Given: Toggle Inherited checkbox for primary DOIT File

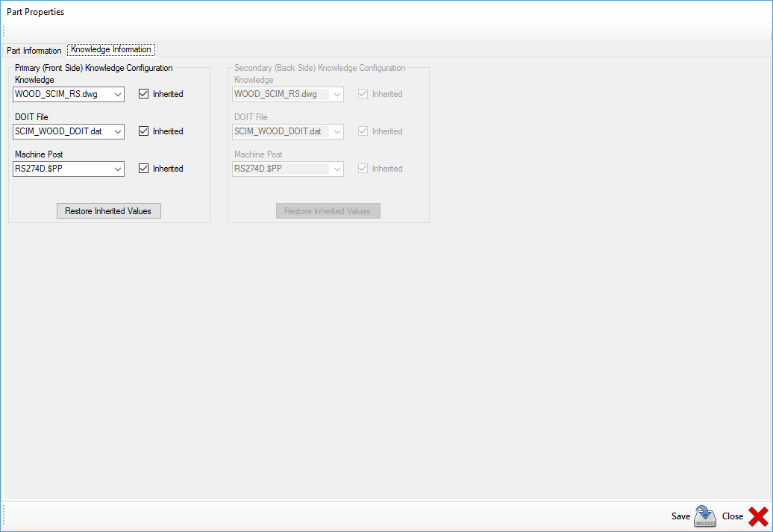Looking at the screenshot, I should point(144,131).
